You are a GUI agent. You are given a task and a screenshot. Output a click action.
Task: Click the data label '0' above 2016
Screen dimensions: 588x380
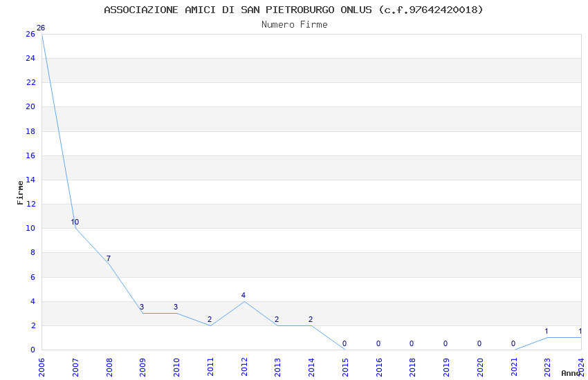378,343
